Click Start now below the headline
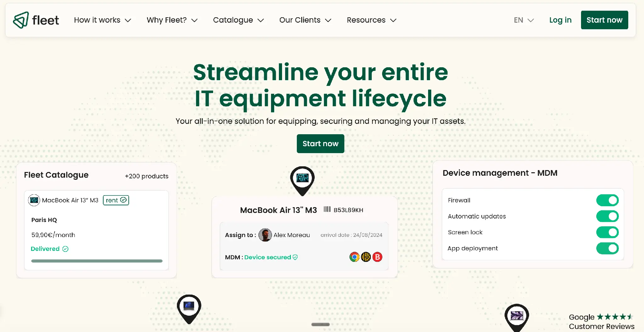Viewport: 644px width, 332px height. [320, 144]
